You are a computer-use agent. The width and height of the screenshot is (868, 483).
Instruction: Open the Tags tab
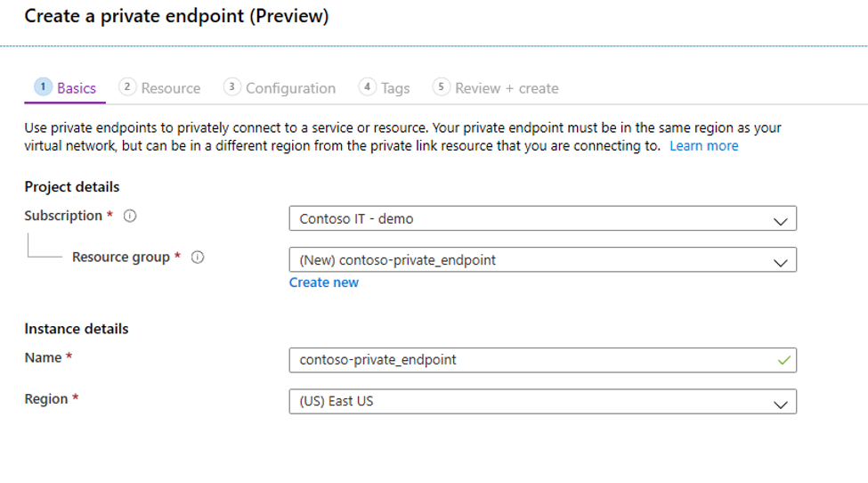click(x=395, y=88)
